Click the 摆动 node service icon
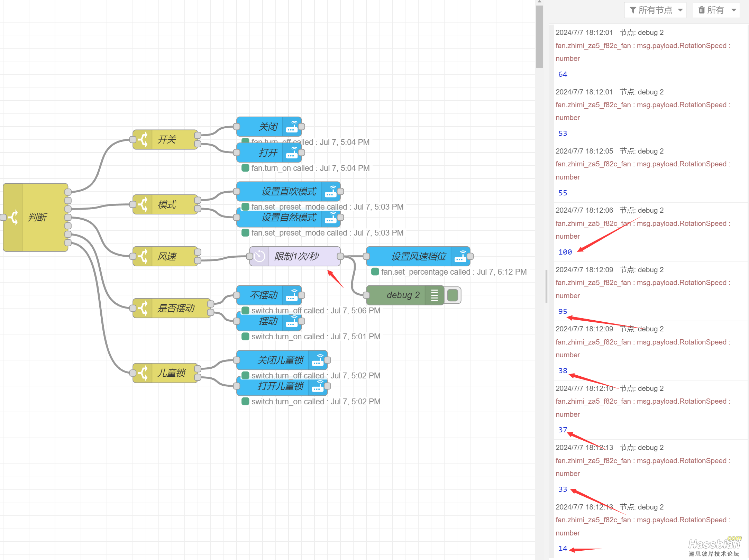749x560 pixels. [292, 321]
